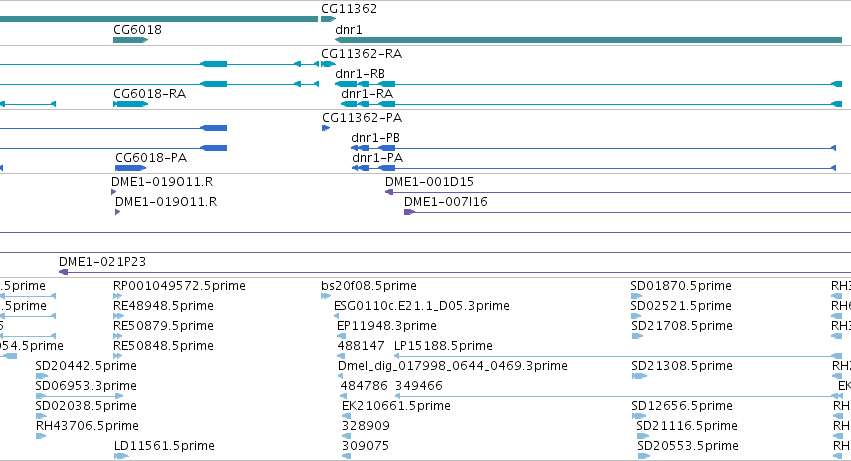Click the SD02038.5prime EST
This screenshot has width=851, height=461.
[41, 416]
